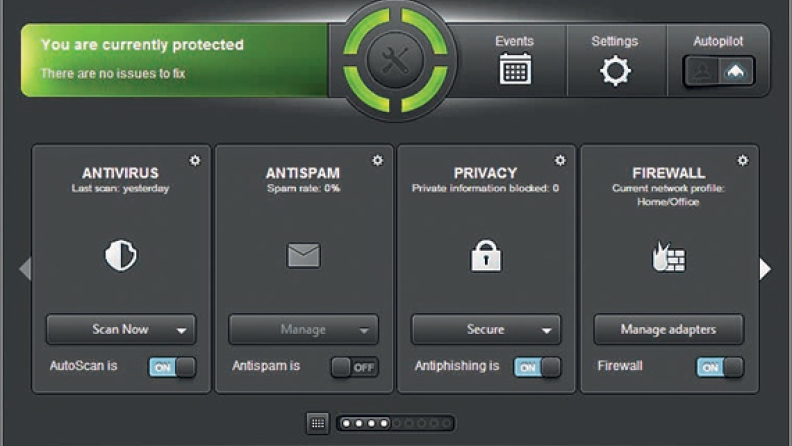Click the 'Spam rate: 0%' text
Screen dimensions: 792x446
click(x=304, y=188)
